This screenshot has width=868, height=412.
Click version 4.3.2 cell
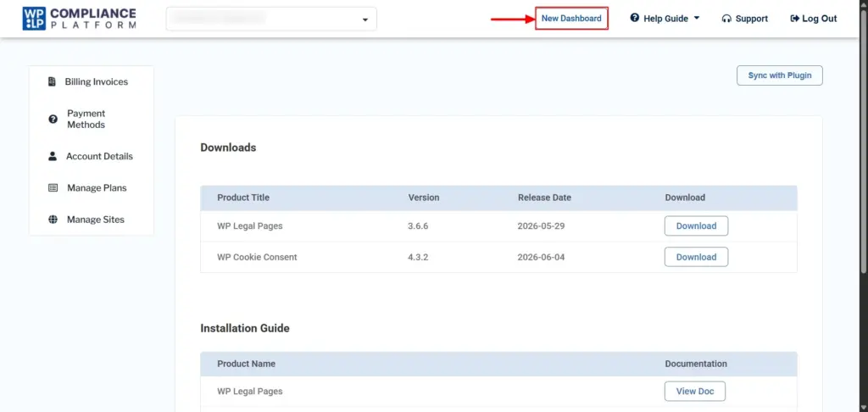419,257
